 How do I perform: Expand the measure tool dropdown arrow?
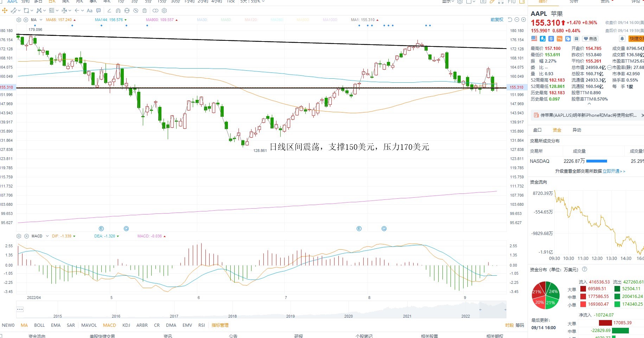click(70, 11)
